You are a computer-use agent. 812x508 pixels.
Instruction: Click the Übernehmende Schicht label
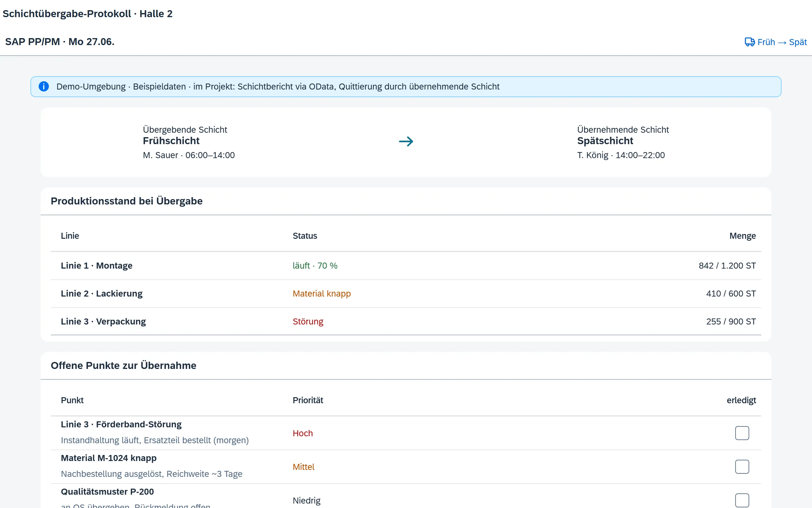tap(623, 130)
